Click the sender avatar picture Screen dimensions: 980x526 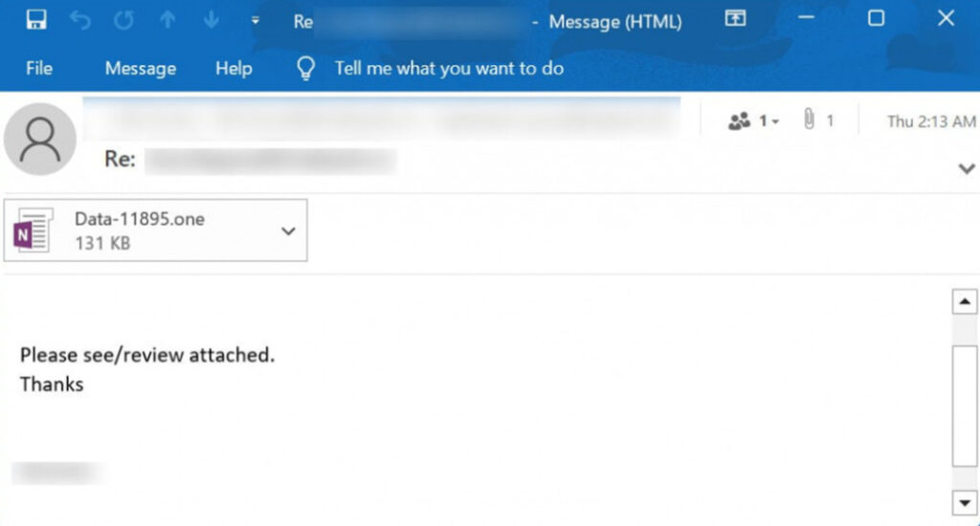coord(40,140)
